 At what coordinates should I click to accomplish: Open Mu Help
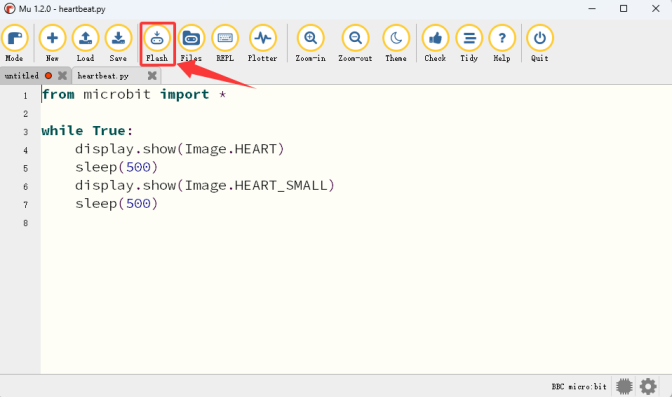[x=502, y=43]
